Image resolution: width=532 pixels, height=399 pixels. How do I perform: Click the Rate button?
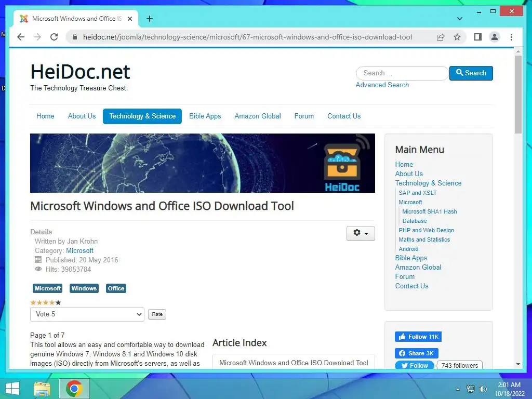pyautogui.click(x=157, y=314)
